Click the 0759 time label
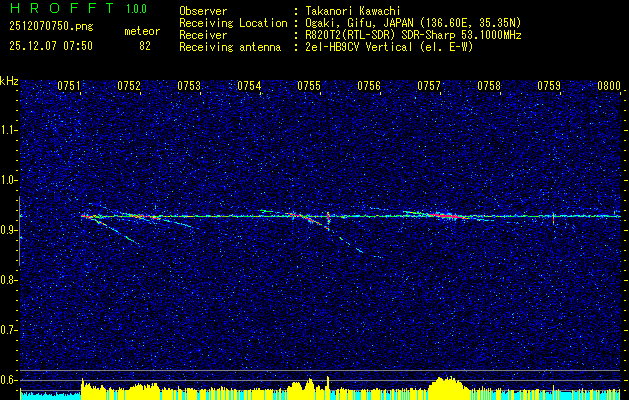Image resolution: width=629 pixels, height=400 pixels. coord(549,86)
